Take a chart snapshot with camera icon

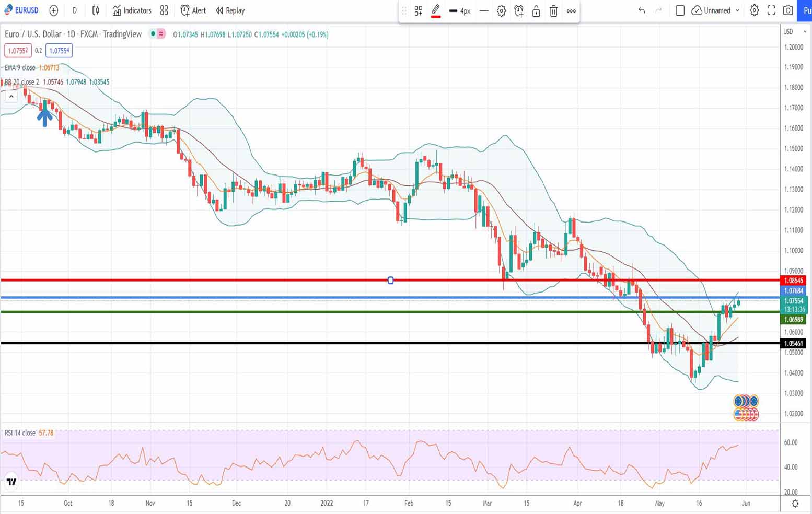788,10
